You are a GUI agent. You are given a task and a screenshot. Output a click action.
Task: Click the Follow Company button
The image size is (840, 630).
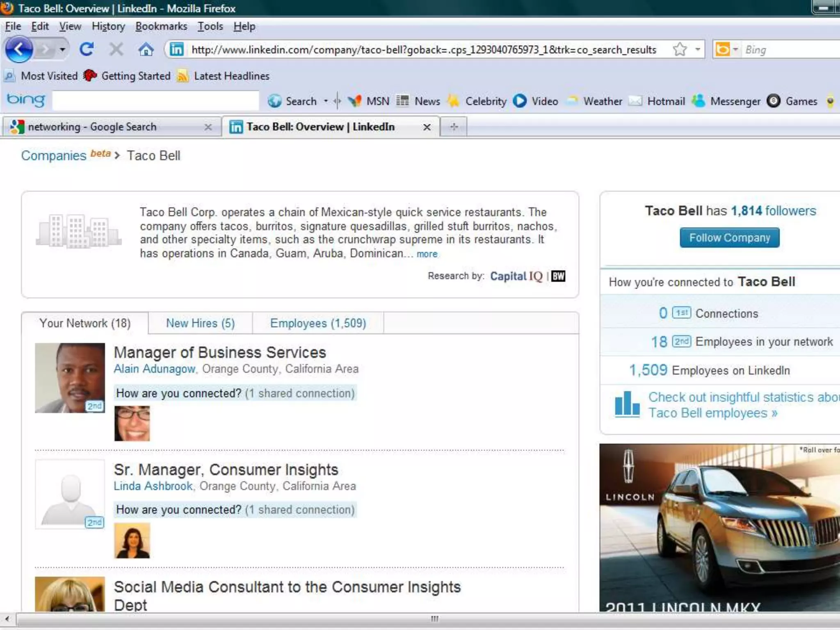tap(729, 237)
